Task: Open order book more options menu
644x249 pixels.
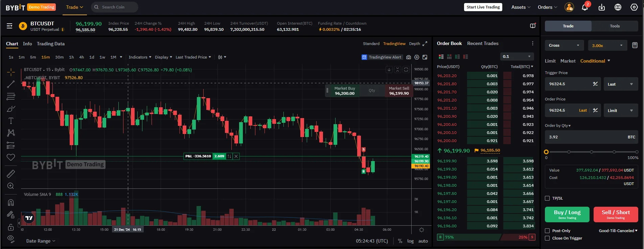Action: pyautogui.click(x=533, y=43)
